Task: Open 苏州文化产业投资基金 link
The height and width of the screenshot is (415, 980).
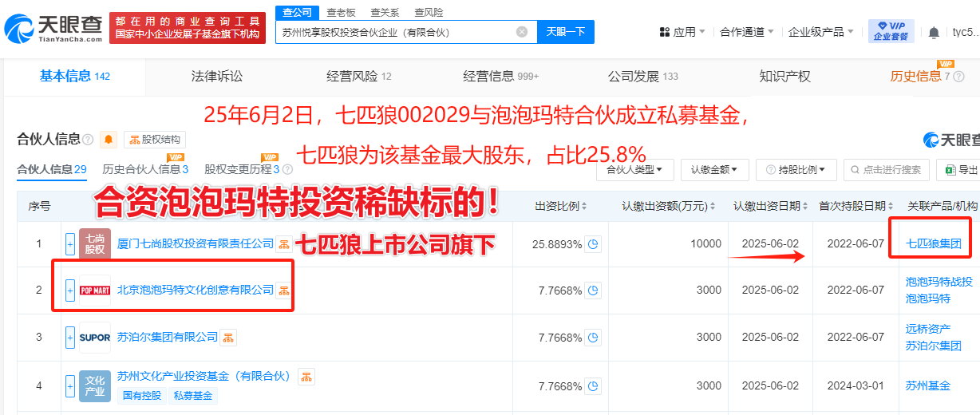Action: 204,377
